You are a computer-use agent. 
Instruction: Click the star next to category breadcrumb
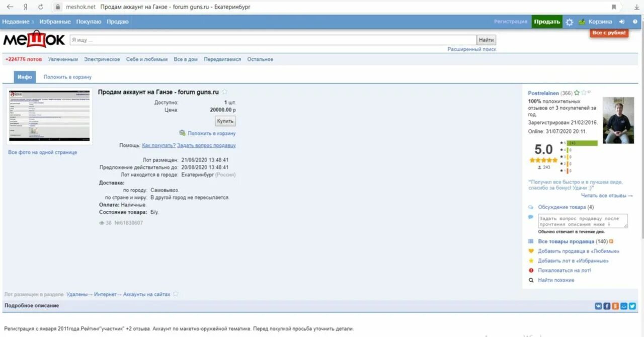176,294
